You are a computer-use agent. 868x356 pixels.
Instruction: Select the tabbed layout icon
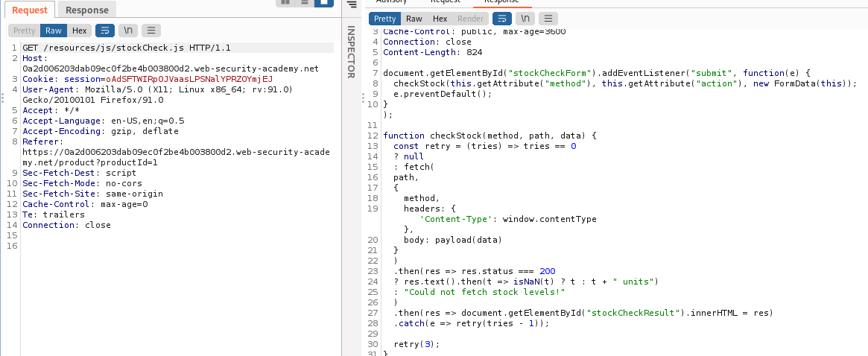(x=323, y=2)
